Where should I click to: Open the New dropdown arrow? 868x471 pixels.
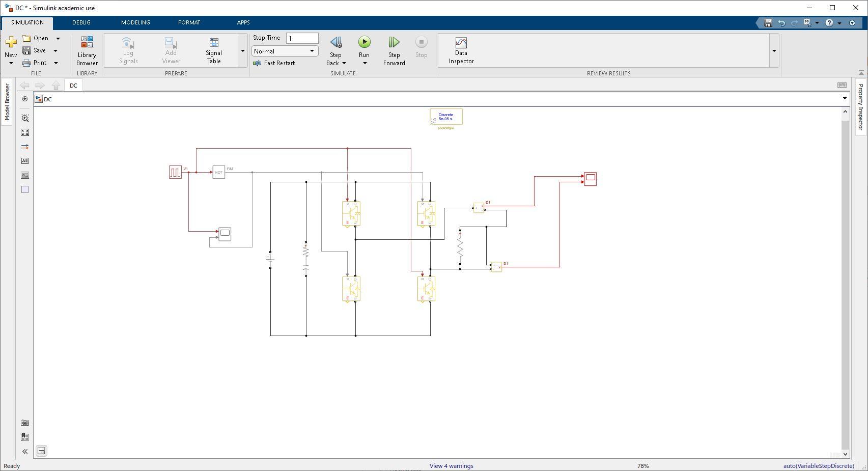coord(11,63)
